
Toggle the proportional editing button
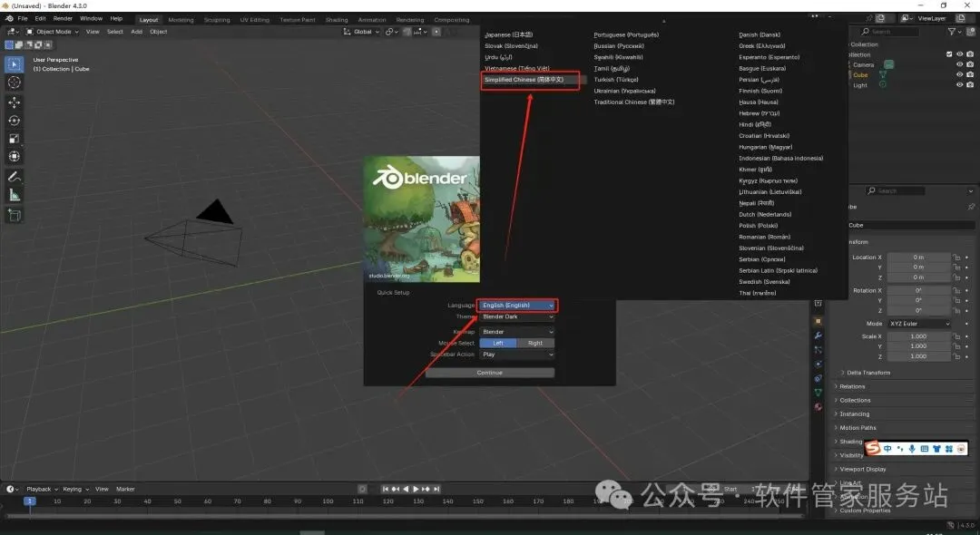tap(436, 31)
